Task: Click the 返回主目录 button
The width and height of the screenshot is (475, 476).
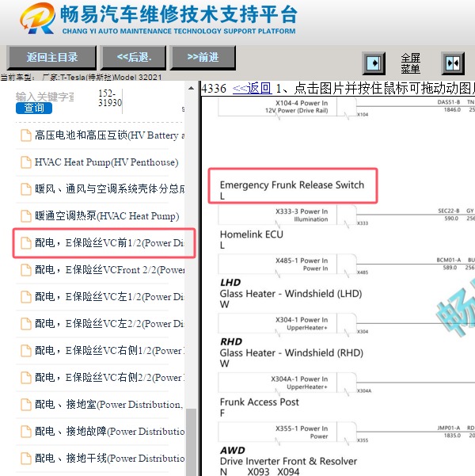Action: [52, 57]
